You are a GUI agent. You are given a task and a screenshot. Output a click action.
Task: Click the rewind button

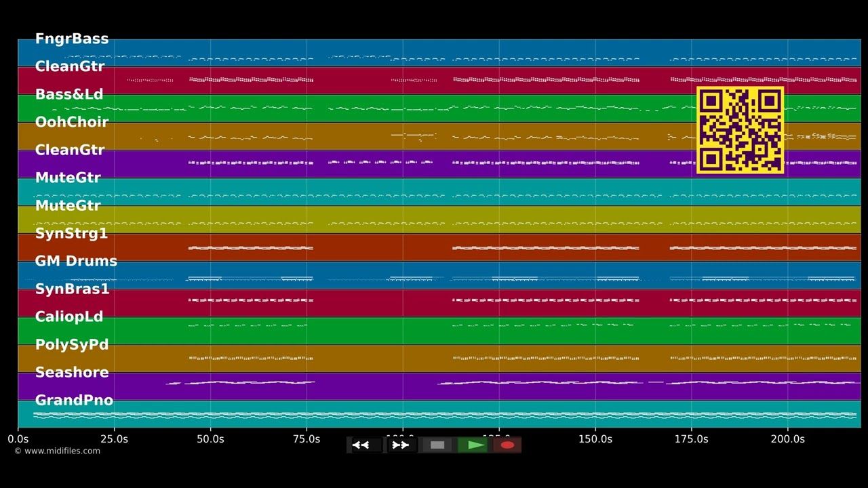click(366, 445)
